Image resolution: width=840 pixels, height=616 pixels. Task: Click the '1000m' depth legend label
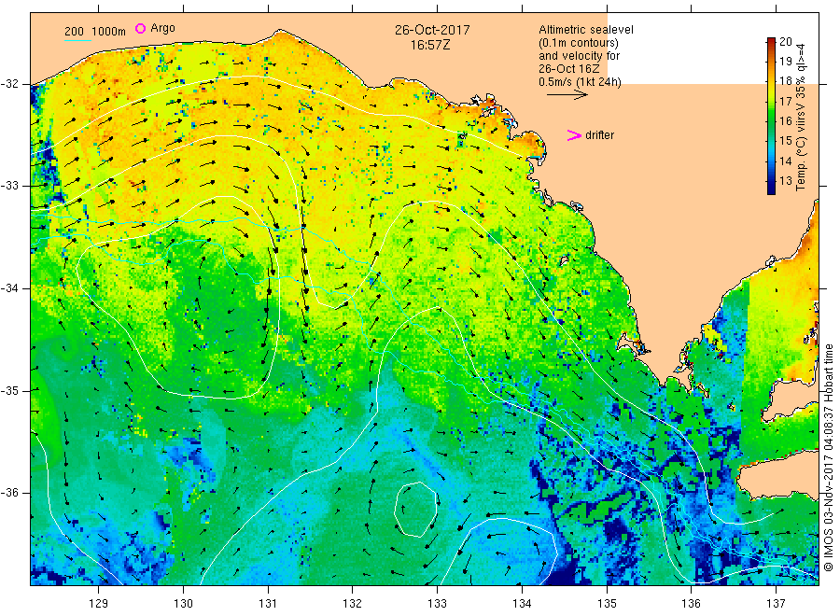tap(109, 32)
